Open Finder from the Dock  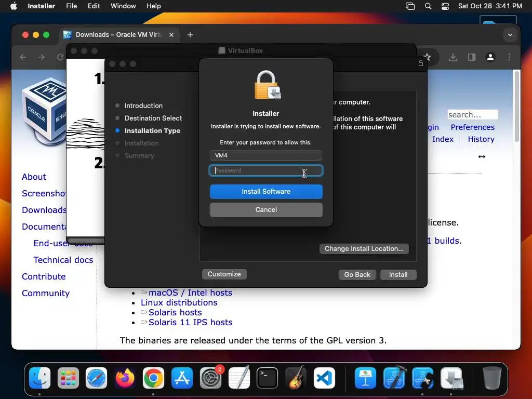(39, 378)
